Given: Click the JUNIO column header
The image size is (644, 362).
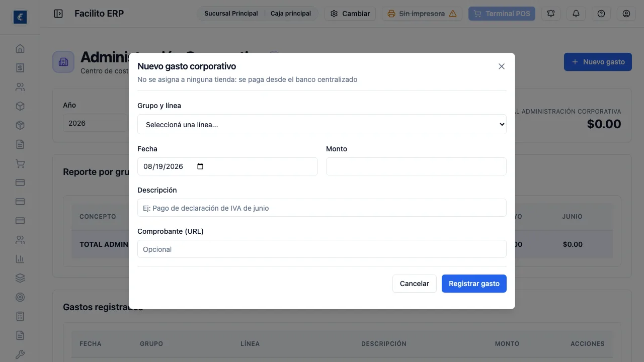Looking at the screenshot, I should (x=573, y=217).
